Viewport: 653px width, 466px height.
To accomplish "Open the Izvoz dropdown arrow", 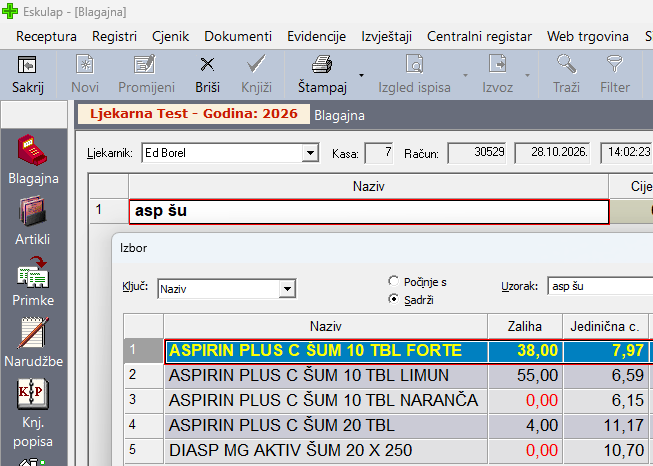I will point(527,75).
